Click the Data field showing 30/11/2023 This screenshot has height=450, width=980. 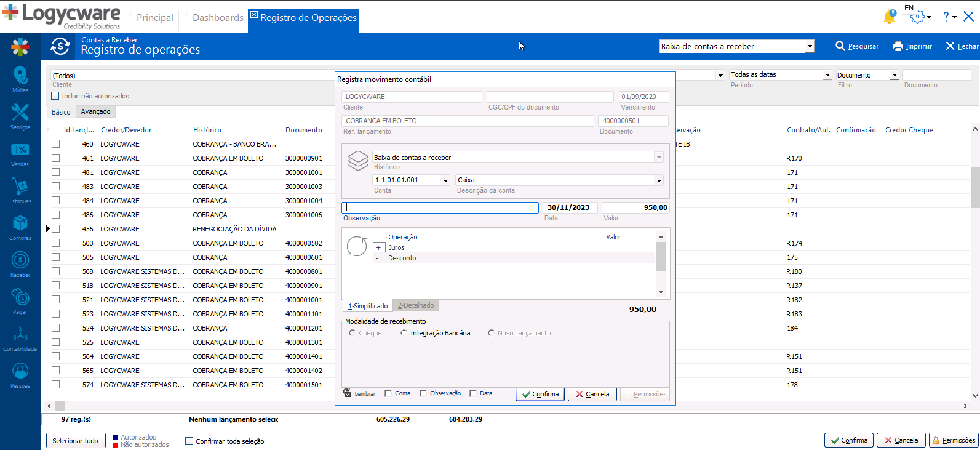570,207
